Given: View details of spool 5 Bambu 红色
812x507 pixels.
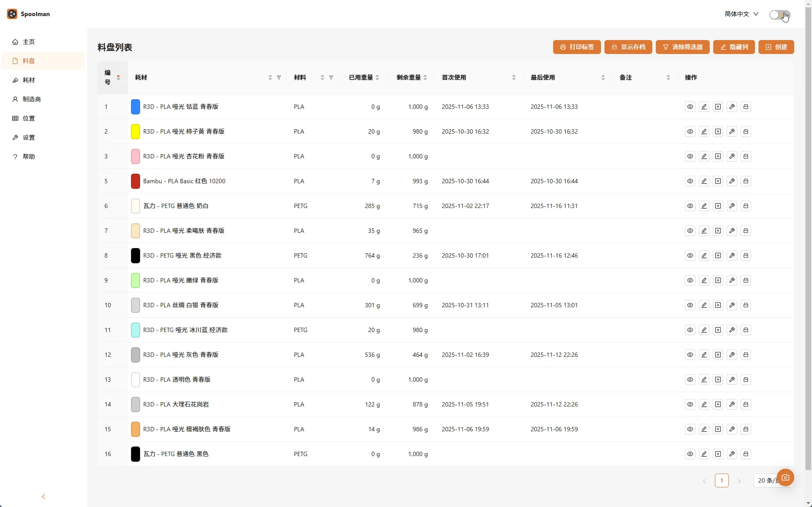Looking at the screenshot, I should coord(690,181).
